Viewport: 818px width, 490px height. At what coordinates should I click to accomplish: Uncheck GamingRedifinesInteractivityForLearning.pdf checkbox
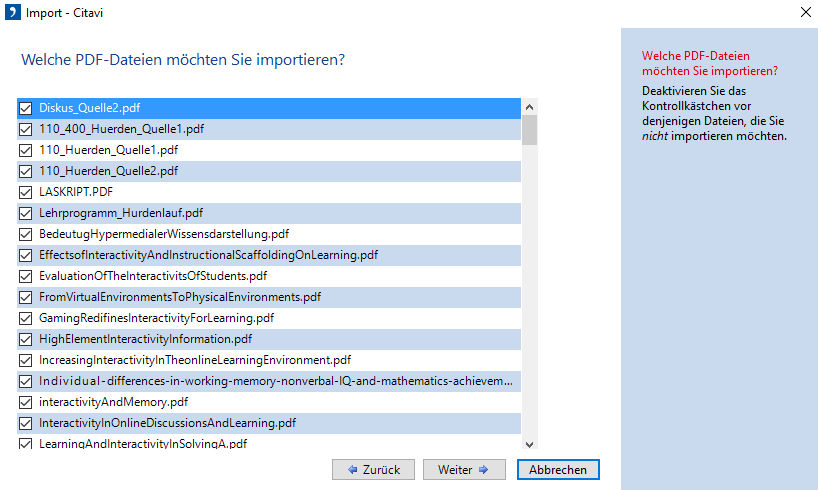26,318
